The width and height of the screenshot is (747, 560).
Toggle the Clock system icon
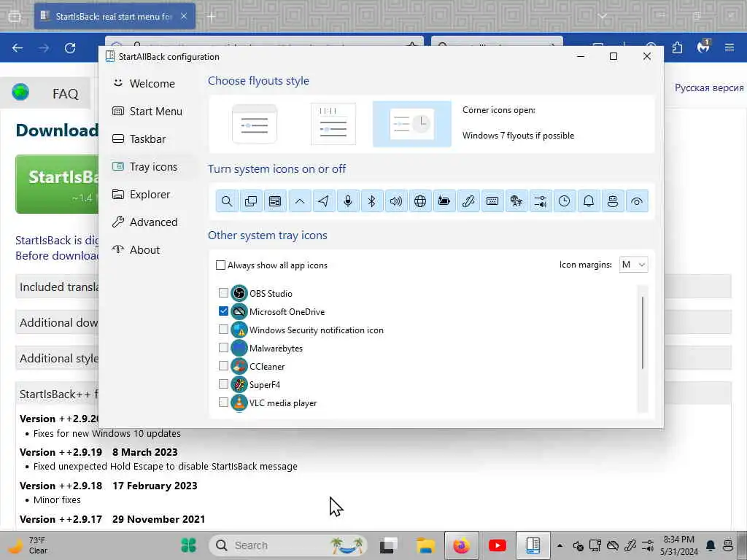565,201
